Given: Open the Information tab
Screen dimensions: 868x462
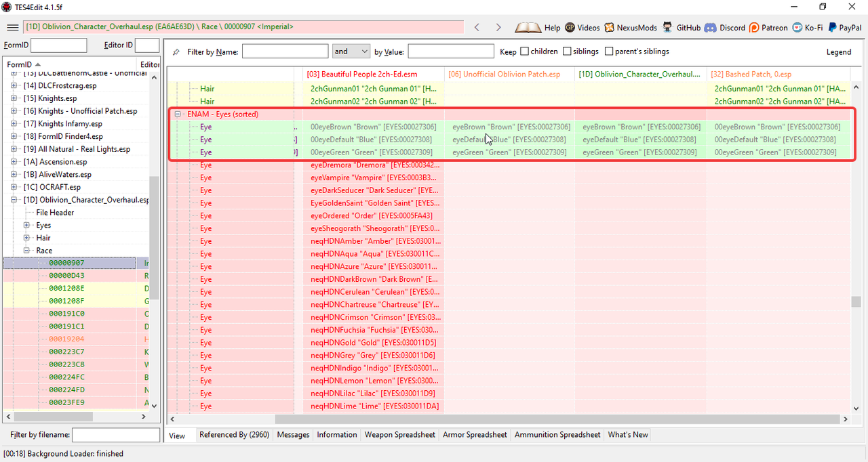Looking at the screenshot, I should tap(336, 435).
